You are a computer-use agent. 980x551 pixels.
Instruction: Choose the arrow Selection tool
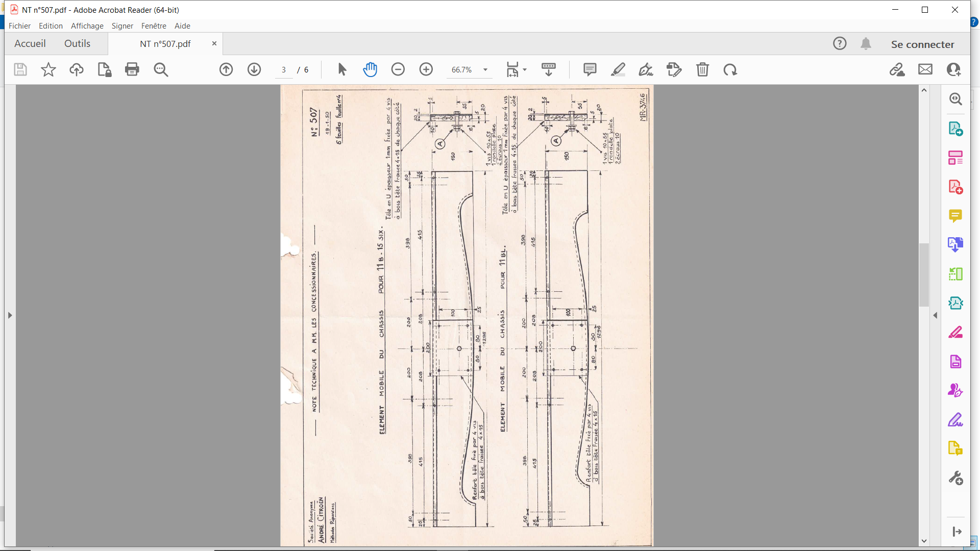click(342, 69)
